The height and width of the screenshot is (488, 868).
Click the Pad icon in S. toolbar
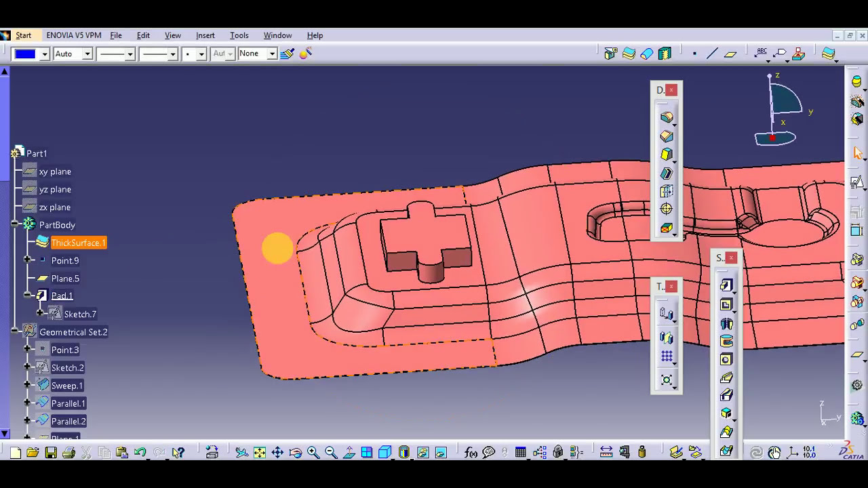pos(726,285)
